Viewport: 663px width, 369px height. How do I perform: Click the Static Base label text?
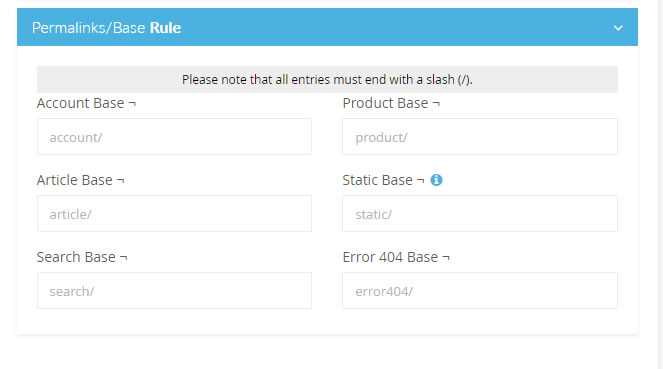point(377,180)
